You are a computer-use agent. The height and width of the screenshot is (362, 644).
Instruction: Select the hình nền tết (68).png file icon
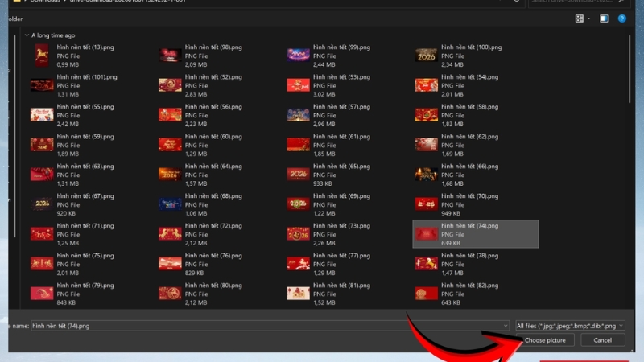(x=170, y=204)
